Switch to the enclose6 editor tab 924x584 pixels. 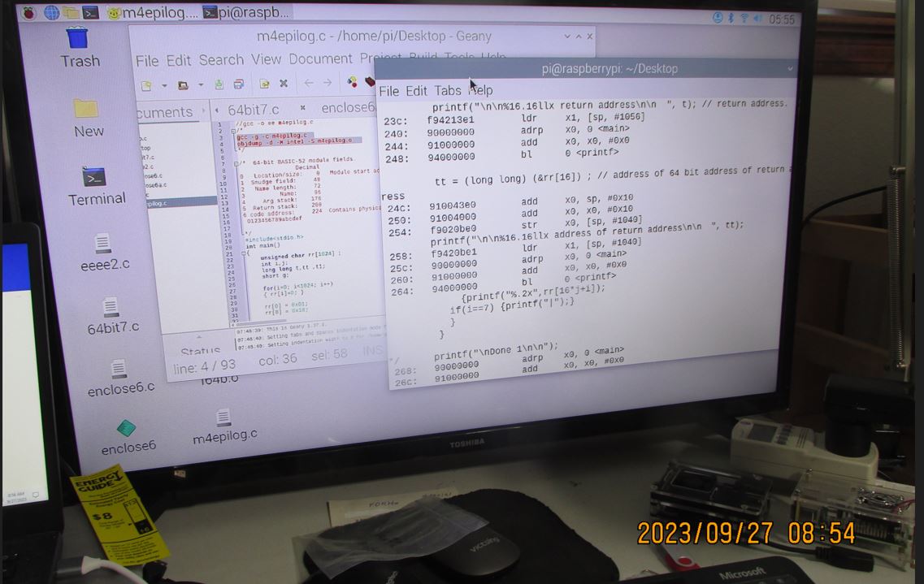(349, 108)
